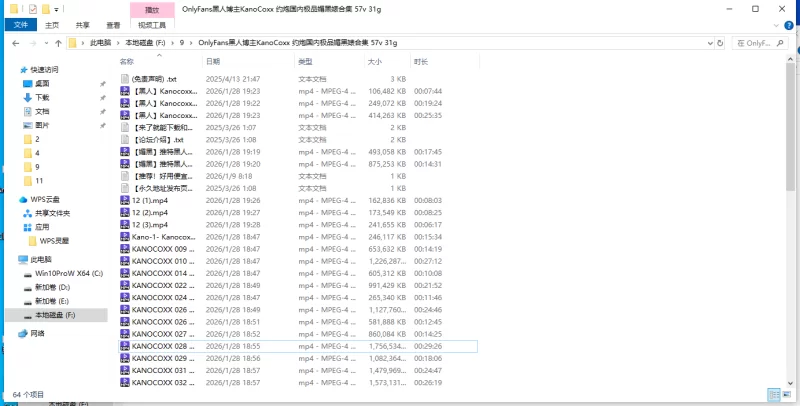Switch to the 主页 ribbon tab
This screenshot has height=406, width=800.
tap(52, 24)
